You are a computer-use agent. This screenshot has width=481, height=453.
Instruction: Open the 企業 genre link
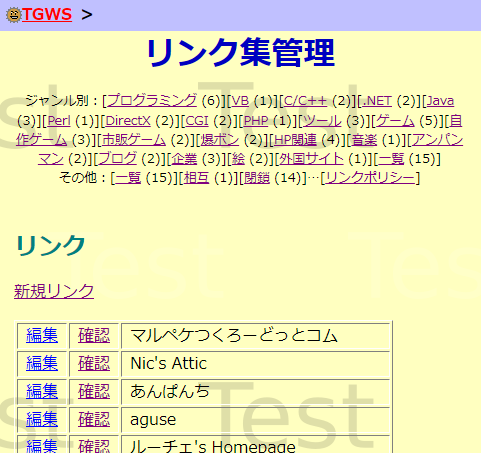click(184, 159)
